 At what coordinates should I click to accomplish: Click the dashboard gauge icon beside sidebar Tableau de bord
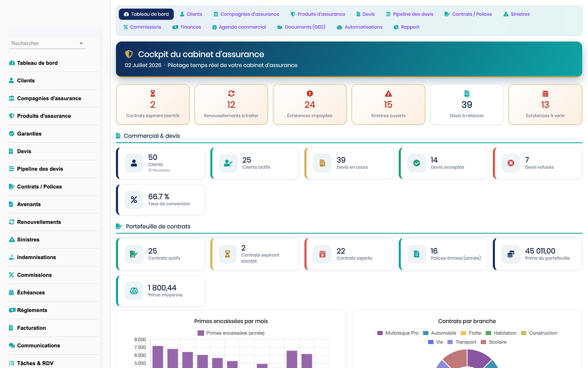point(12,63)
